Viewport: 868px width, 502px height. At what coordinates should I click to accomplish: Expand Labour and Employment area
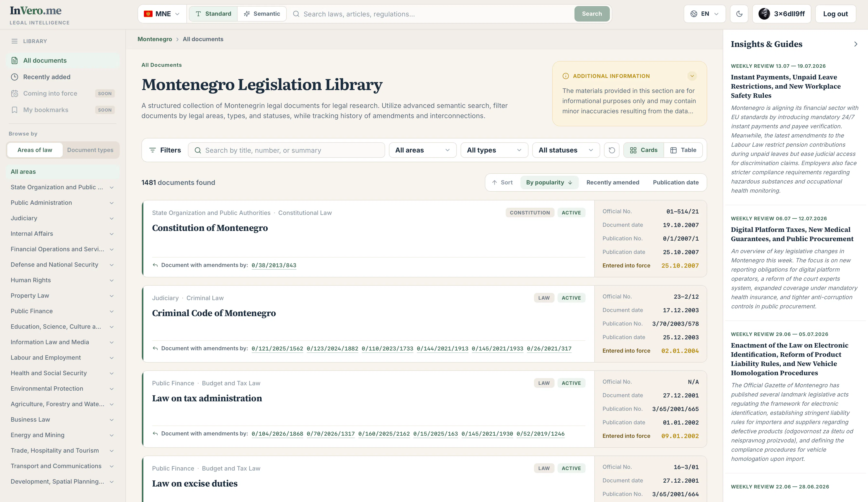pos(112,358)
